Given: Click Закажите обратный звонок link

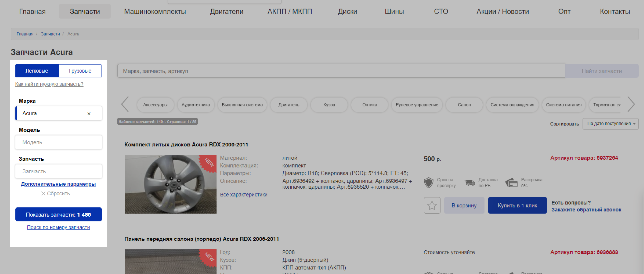Looking at the screenshot, I should click(586, 210).
